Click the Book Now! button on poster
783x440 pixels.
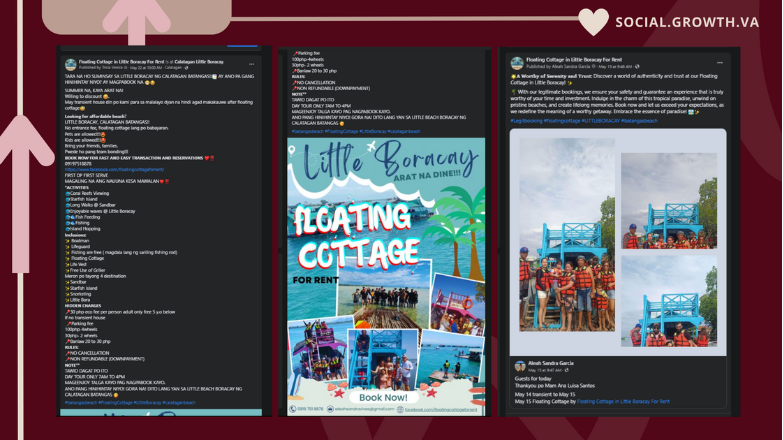383,398
